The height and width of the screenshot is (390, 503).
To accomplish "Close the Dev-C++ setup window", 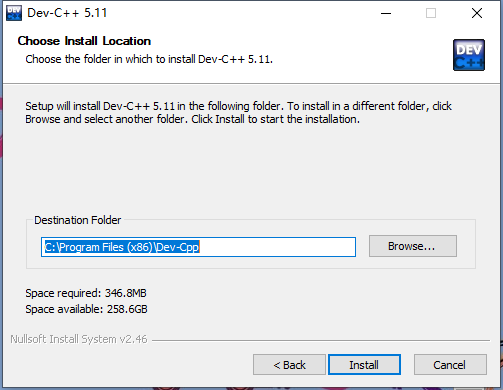I will point(477,13).
